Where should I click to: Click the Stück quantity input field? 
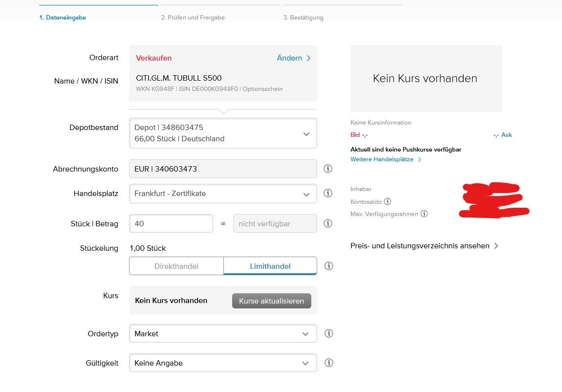(x=171, y=223)
